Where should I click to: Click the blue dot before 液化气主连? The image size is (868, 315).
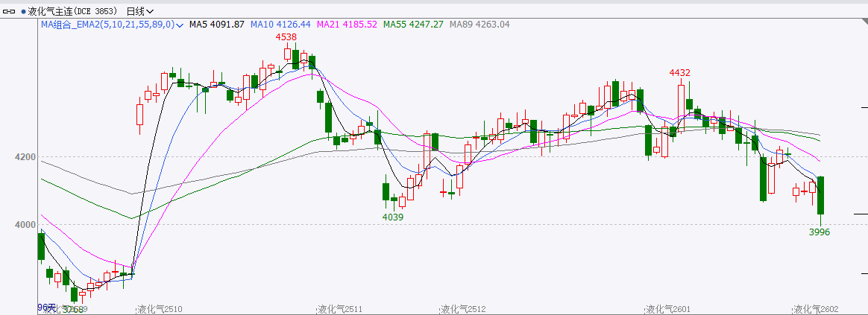[x=22, y=11]
